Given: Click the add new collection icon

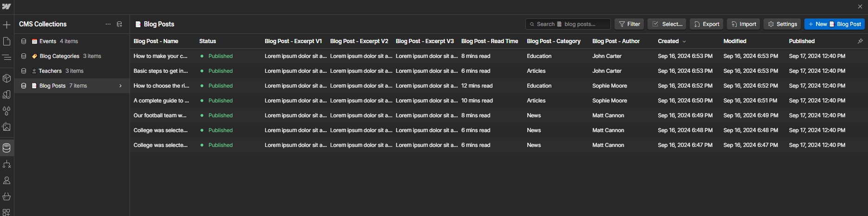Looking at the screenshot, I should click(x=119, y=24).
